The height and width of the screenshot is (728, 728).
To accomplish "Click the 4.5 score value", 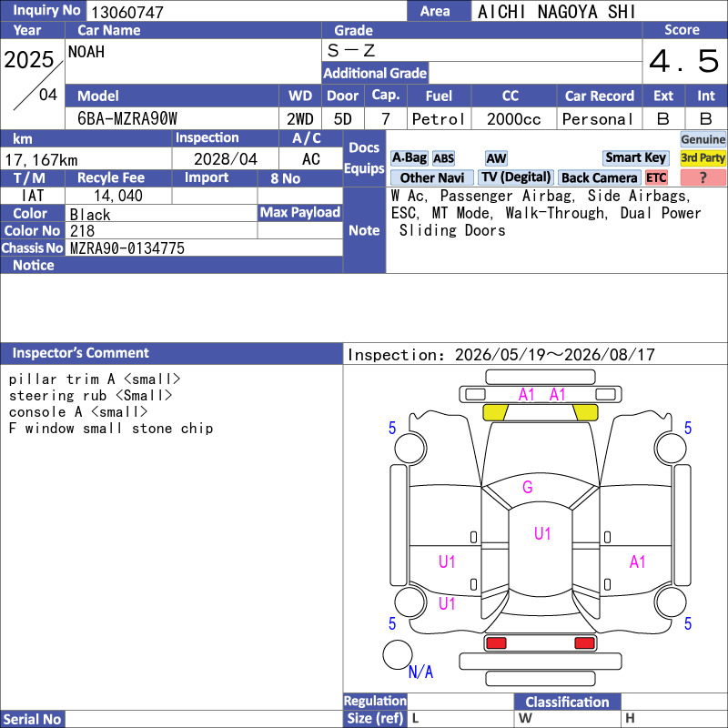I will coord(684,61).
